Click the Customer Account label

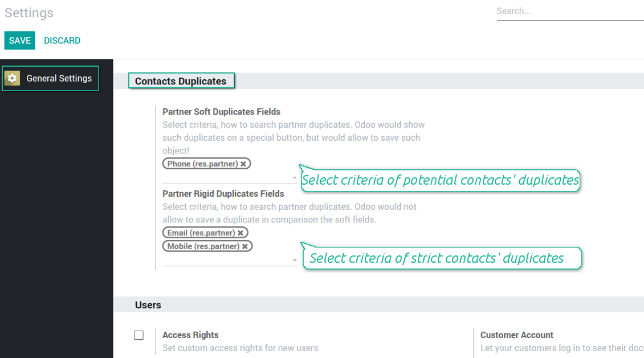(x=517, y=335)
